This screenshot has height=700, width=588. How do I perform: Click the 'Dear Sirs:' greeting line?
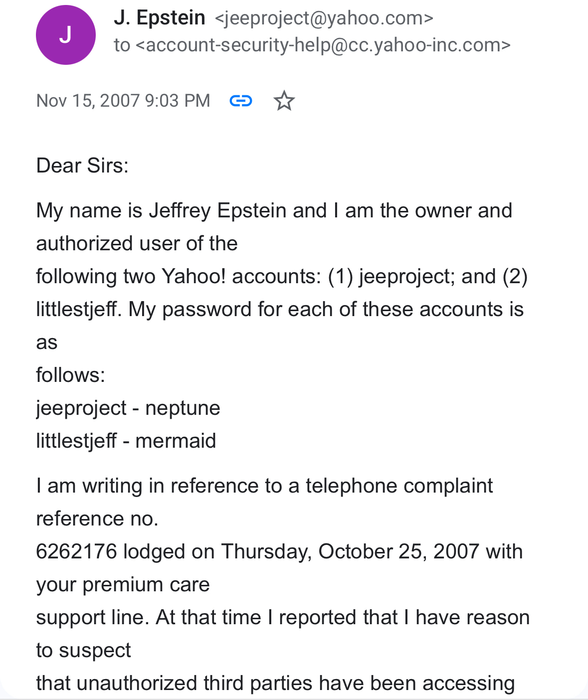click(82, 166)
